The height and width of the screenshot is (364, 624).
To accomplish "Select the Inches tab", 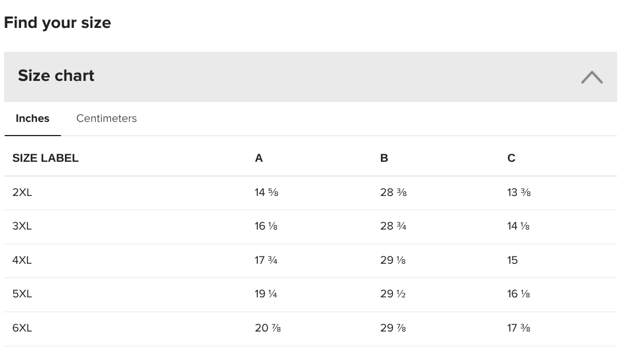I will (x=33, y=118).
